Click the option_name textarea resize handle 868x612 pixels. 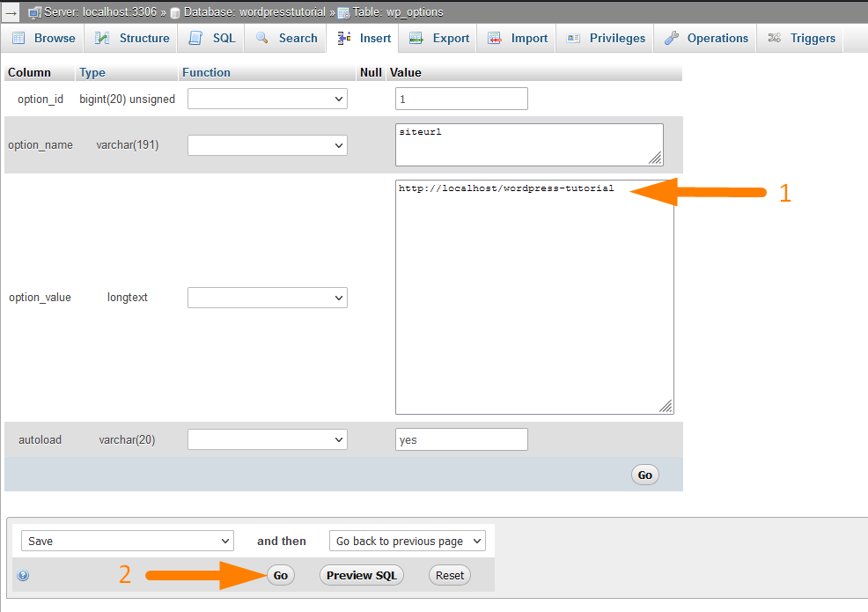(656, 159)
